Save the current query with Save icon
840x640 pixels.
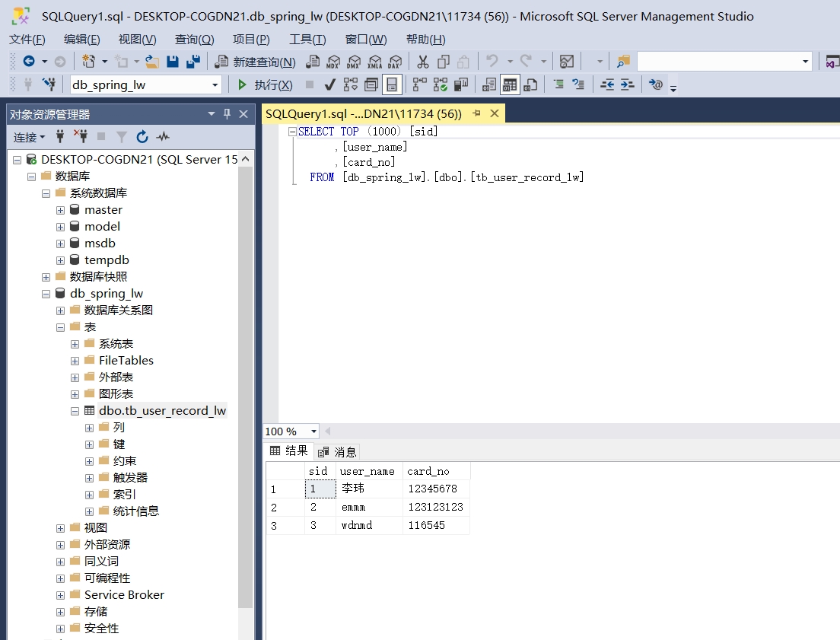tap(173, 62)
